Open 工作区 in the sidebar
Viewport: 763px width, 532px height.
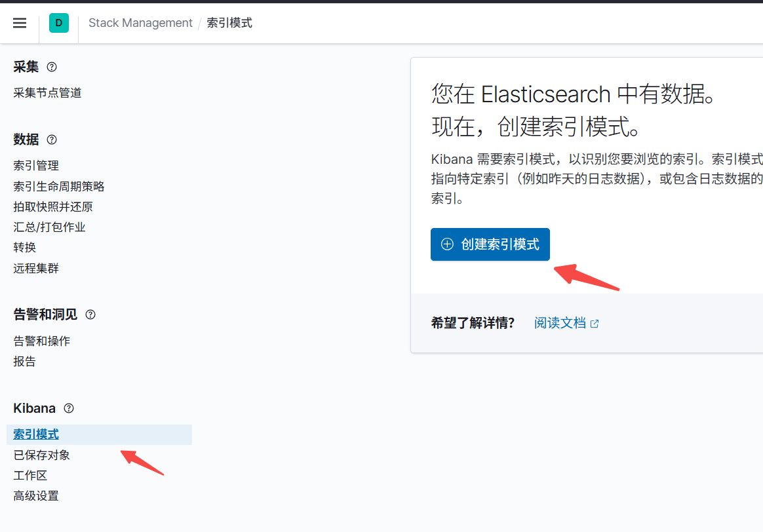tap(30, 476)
